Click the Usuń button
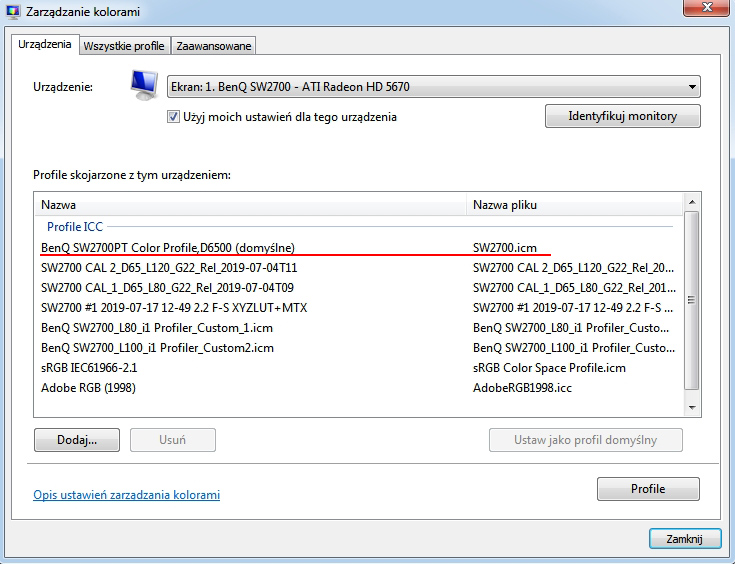 (x=172, y=440)
